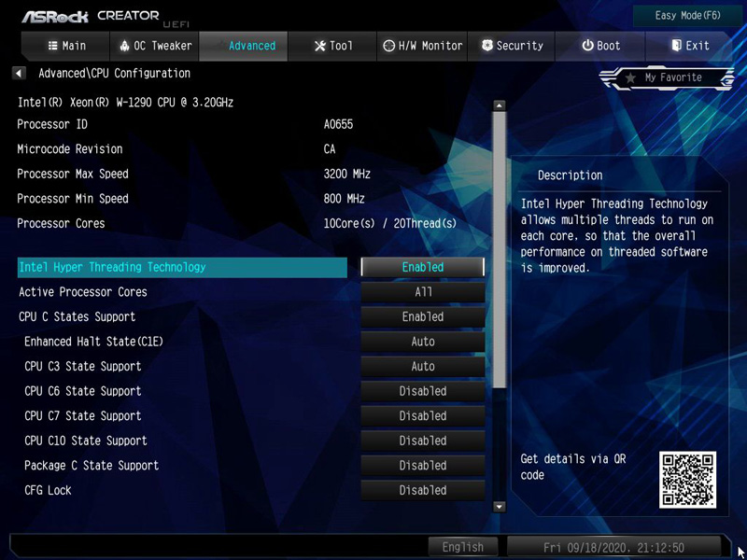Toggle the CFG Lock Disabled value

(423, 490)
